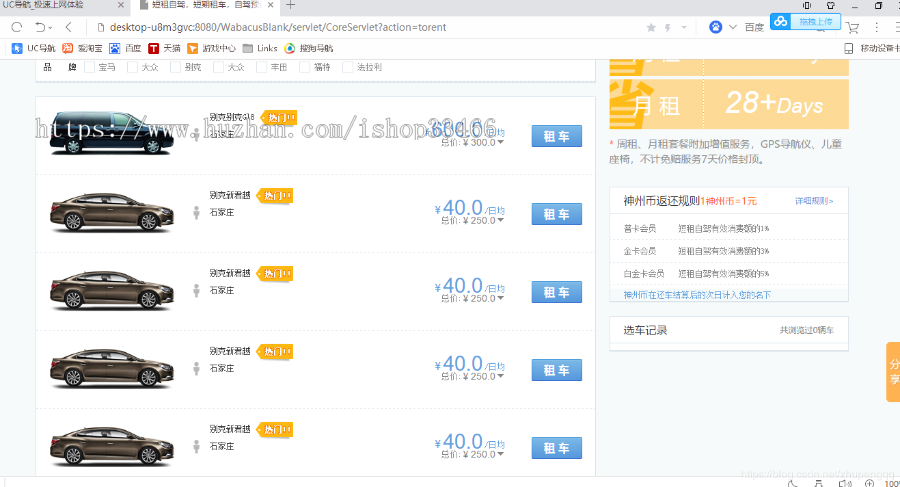
Task: Click the page info icon in address bar
Action: pyautogui.click(x=100, y=27)
